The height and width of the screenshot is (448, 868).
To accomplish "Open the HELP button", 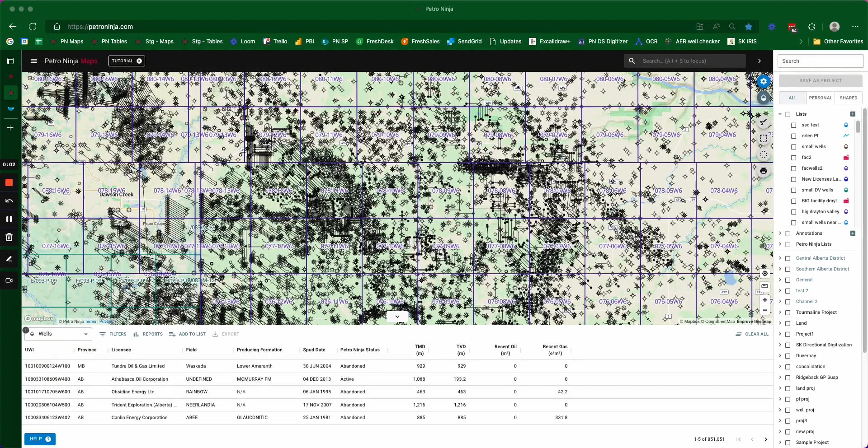I will (40, 439).
